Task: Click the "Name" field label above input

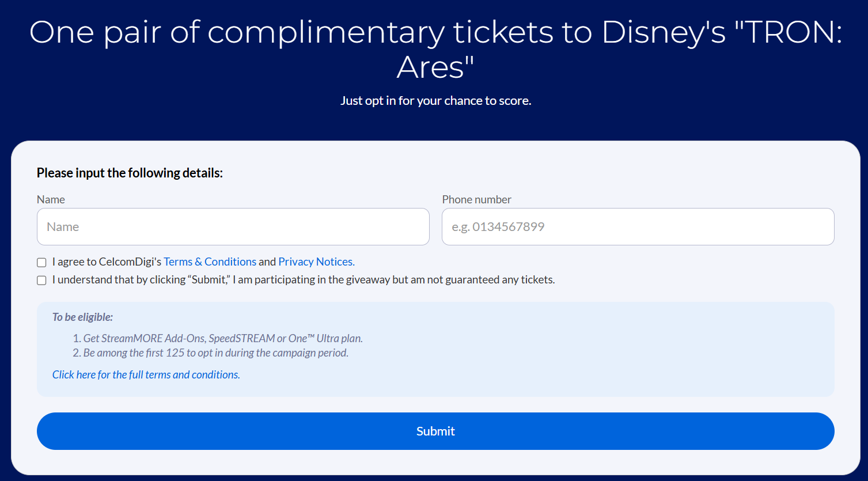Action: click(x=51, y=199)
